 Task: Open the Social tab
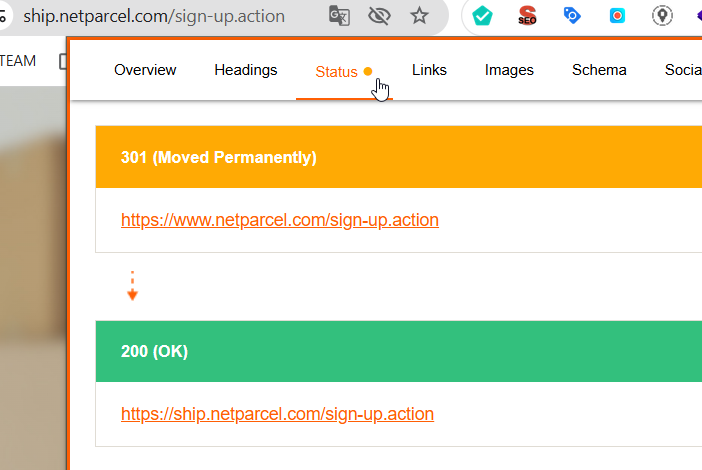click(684, 70)
